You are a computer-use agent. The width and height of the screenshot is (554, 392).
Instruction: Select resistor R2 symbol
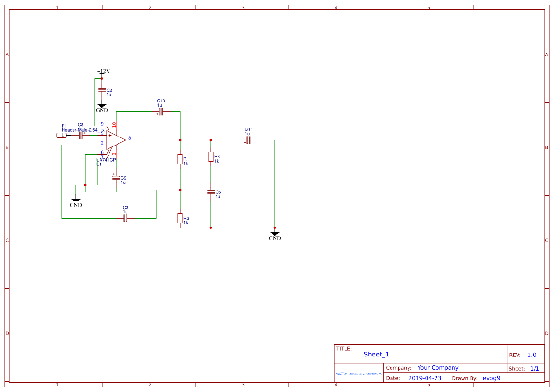coord(180,218)
